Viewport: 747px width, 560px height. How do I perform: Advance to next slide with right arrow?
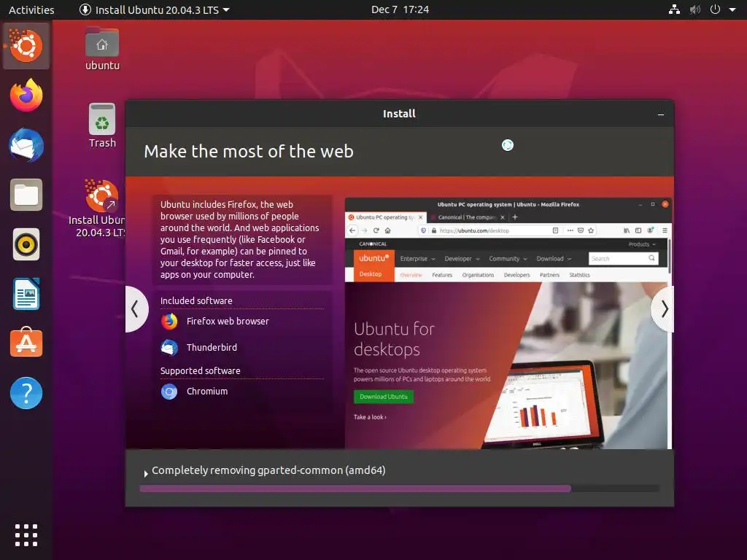tap(664, 309)
